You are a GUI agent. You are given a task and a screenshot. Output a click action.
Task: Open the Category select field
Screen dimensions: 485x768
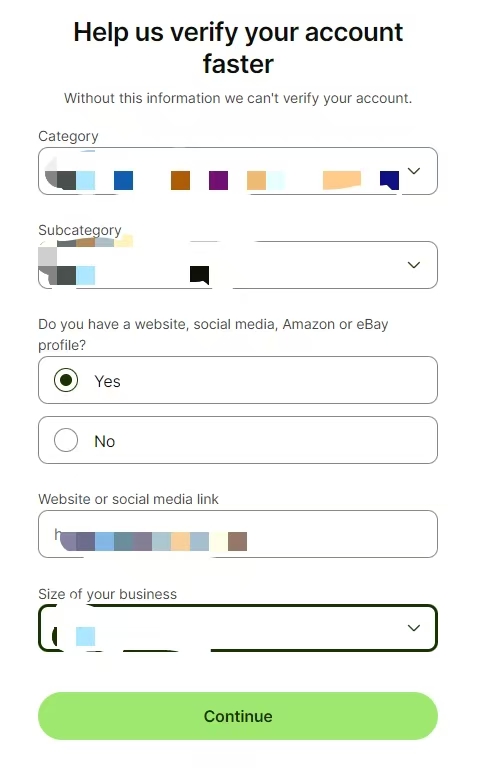[238, 171]
